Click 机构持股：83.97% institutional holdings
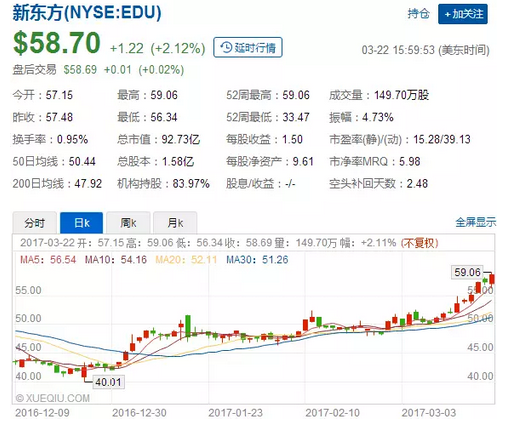The image size is (510, 425). [x=163, y=184]
